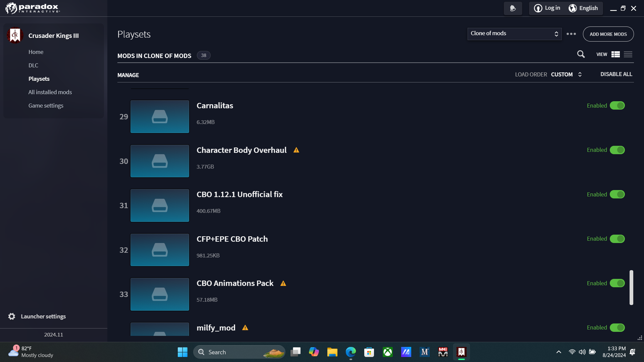The height and width of the screenshot is (362, 644).
Task: Click the search mods magnifier icon
Action: point(581,54)
